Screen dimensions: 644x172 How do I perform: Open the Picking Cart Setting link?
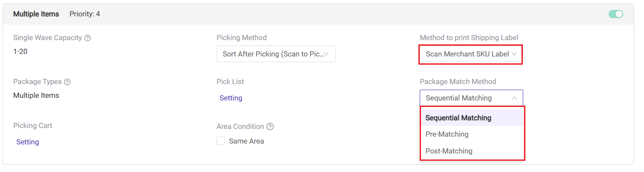28,142
